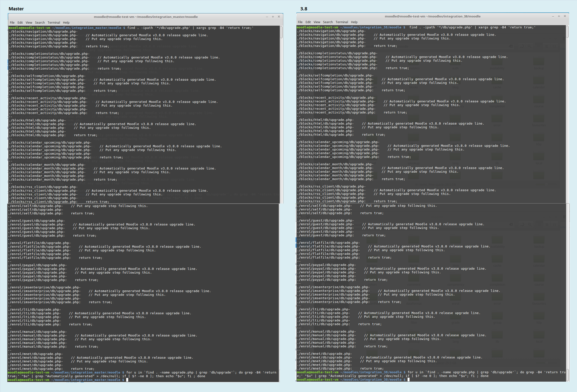Minimize the integration_38 terminal window
Viewport: 577px width, 392px height.
[553, 16]
